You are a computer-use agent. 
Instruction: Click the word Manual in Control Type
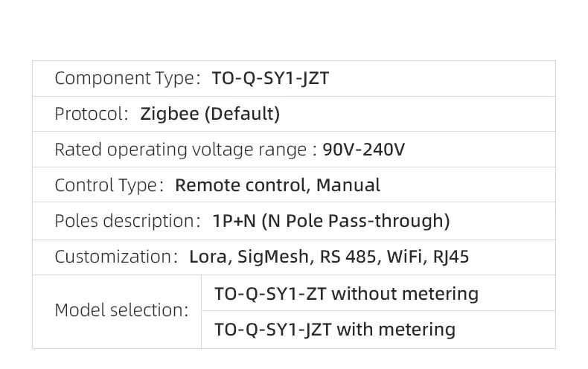pos(348,185)
